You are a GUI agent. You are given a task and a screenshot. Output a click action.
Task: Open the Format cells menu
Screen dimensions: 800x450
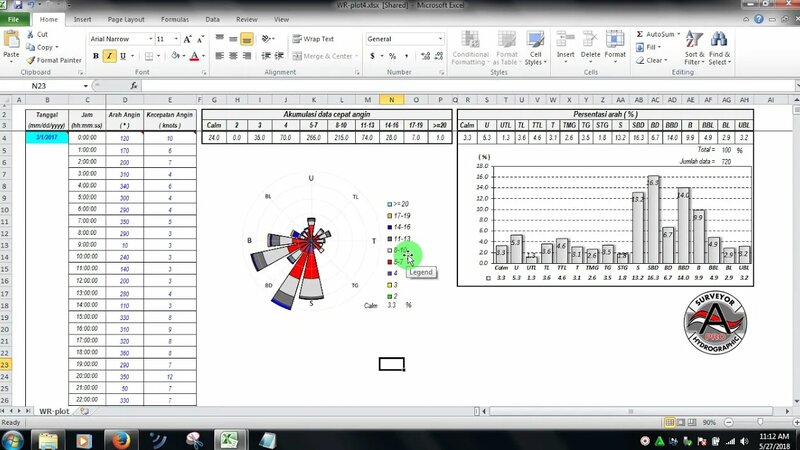[615, 46]
